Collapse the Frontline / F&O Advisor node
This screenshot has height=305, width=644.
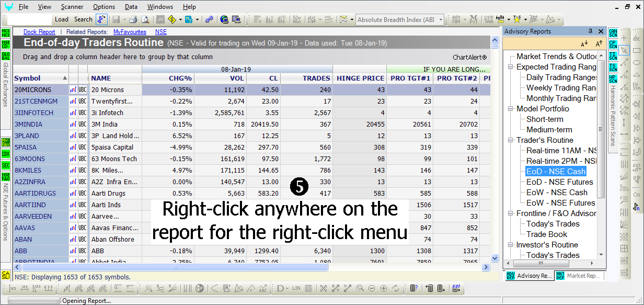click(510, 213)
